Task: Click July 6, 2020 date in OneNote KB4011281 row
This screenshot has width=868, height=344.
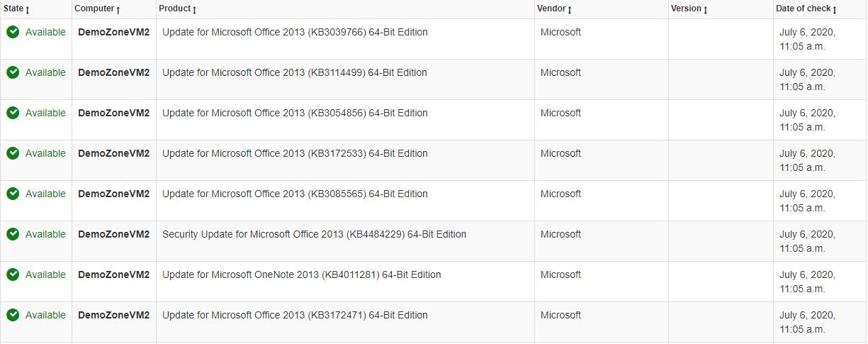Action: (x=807, y=282)
